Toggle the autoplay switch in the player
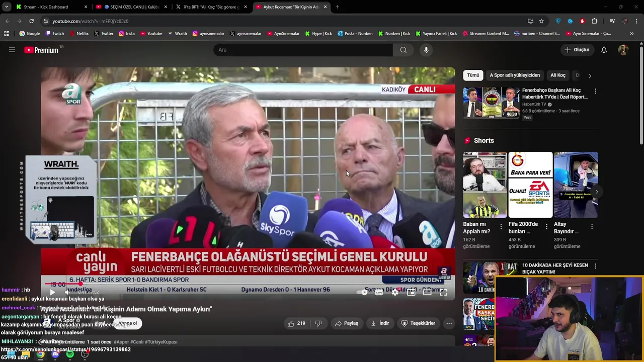The width and height of the screenshot is (644, 362). coord(362,292)
